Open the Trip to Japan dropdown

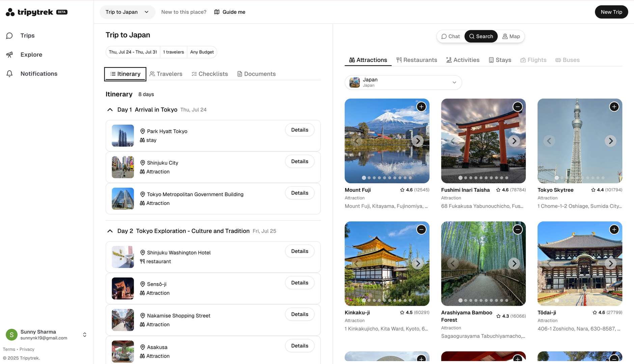click(127, 12)
